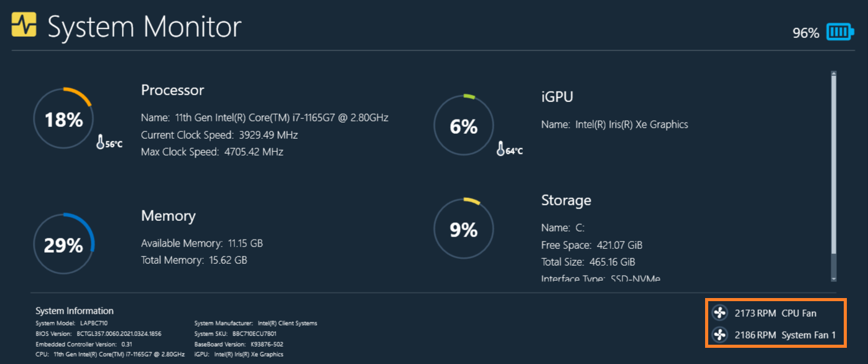The width and height of the screenshot is (868, 364).
Task: Click the System Fan 1 icon
Action: [x=719, y=335]
